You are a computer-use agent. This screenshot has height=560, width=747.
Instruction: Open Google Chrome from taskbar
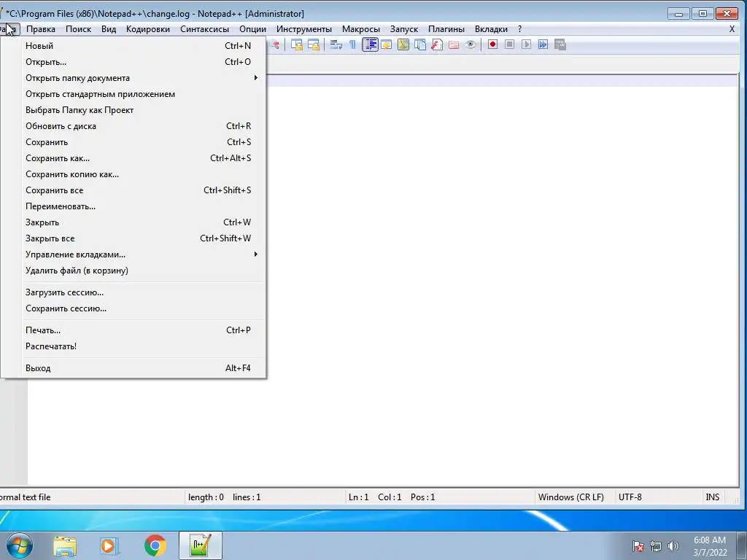click(x=155, y=545)
